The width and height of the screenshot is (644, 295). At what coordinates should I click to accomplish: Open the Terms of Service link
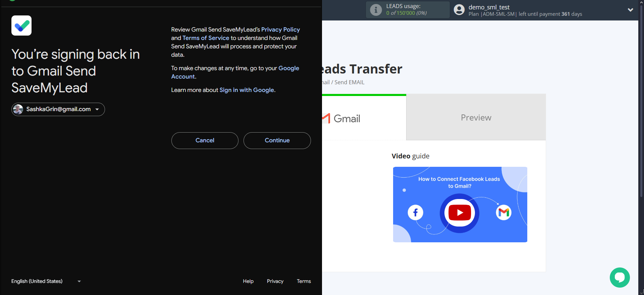pyautogui.click(x=206, y=38)
